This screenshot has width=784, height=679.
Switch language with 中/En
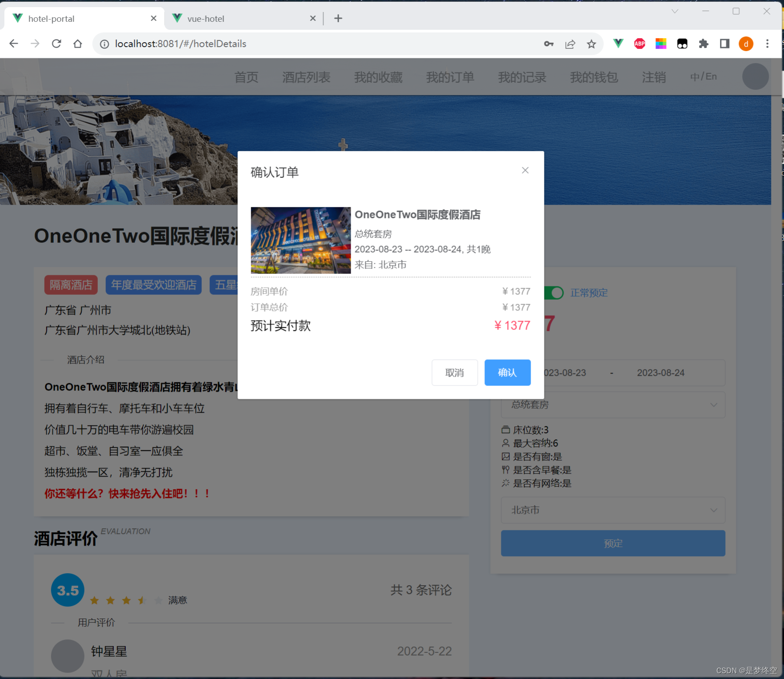[x=703, y=76]
